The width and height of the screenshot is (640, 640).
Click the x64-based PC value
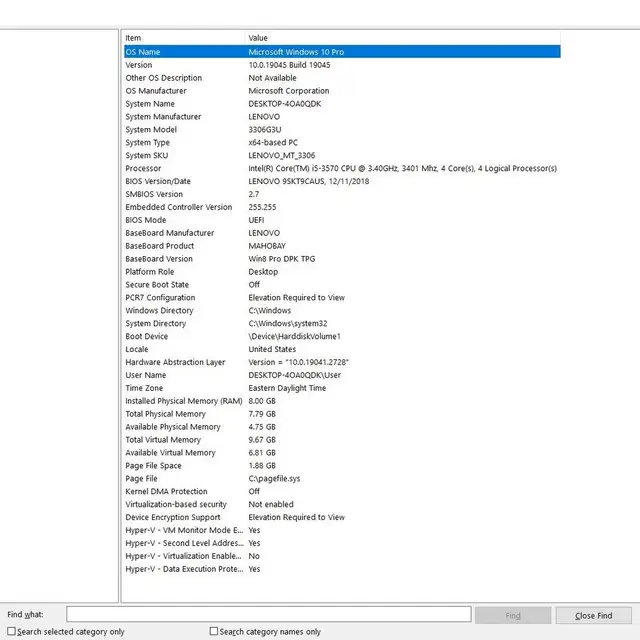pyautogui.click(x=273, y=142)
